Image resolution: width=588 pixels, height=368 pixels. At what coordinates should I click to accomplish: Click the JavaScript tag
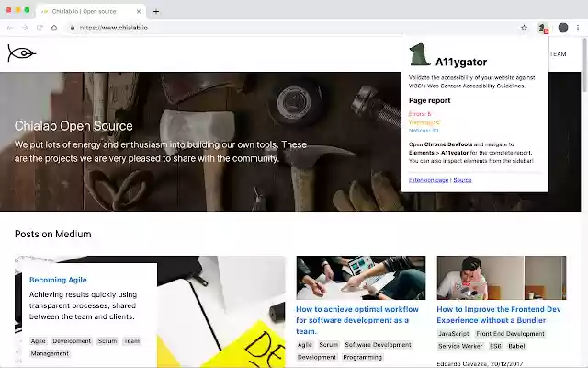click(454, 333)
